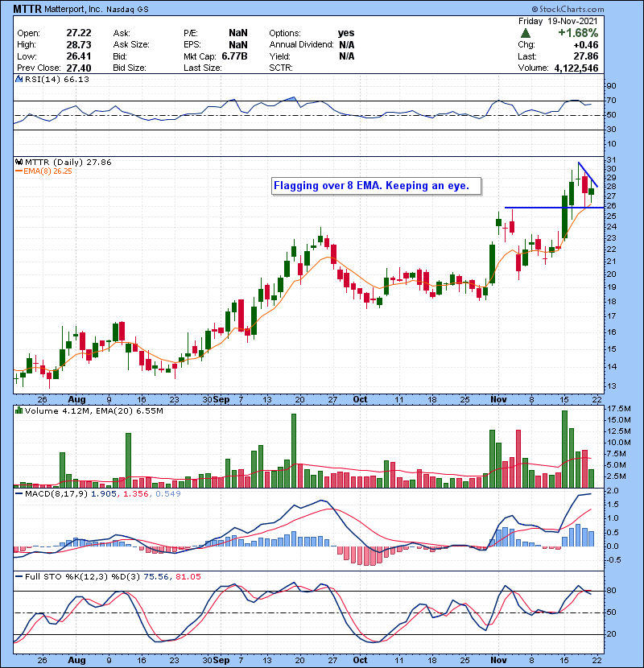
Task: Click the green up-triangle beside +1.68%
Action: pos(526,33)
